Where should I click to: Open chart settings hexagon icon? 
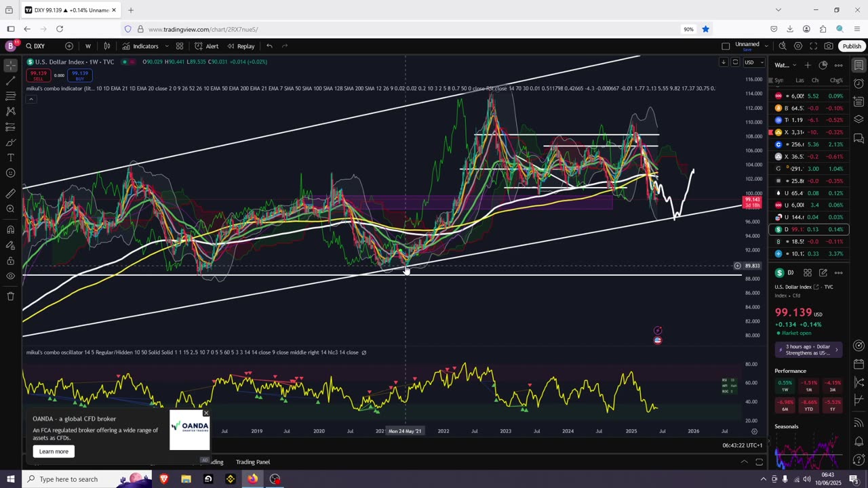(798, 46)
